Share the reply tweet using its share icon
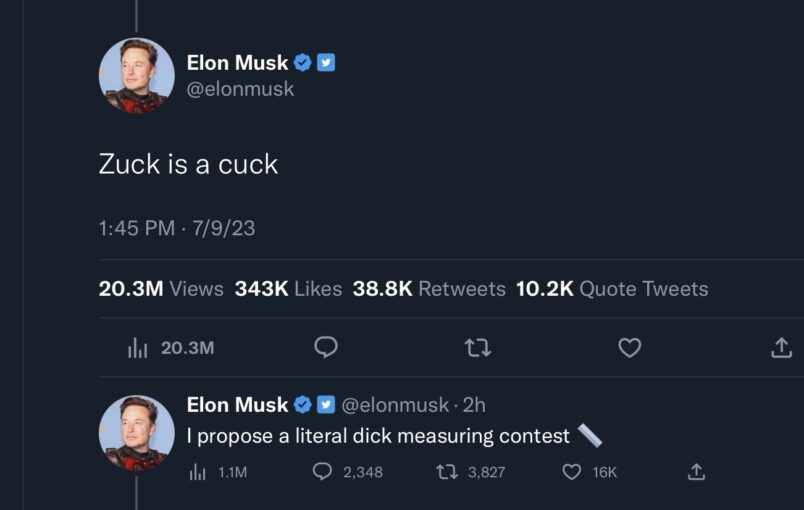The width and height of the screenshot is (804, 510). (x=697, y=471)
